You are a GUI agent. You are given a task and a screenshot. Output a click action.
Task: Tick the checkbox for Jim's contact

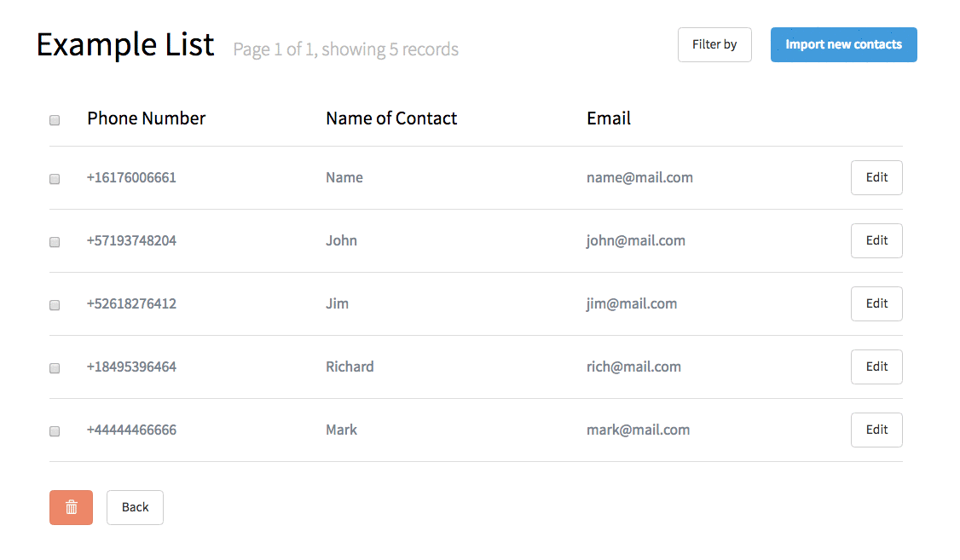tap(55, 305)
